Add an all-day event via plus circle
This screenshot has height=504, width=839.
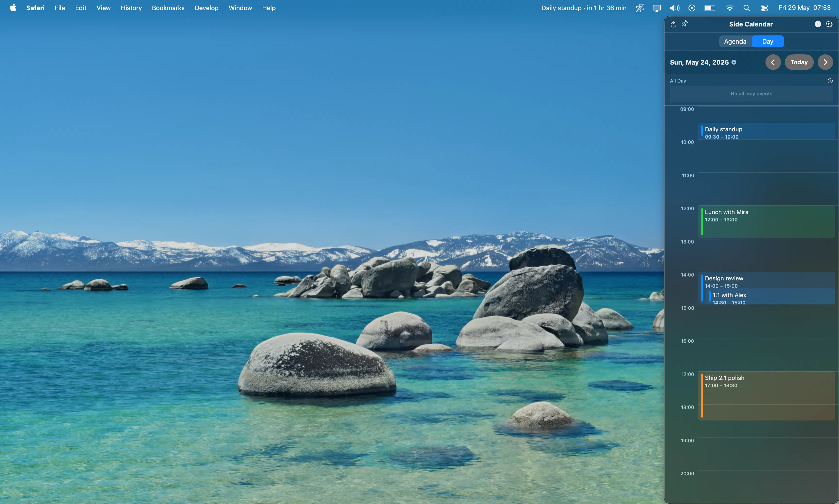830,81
